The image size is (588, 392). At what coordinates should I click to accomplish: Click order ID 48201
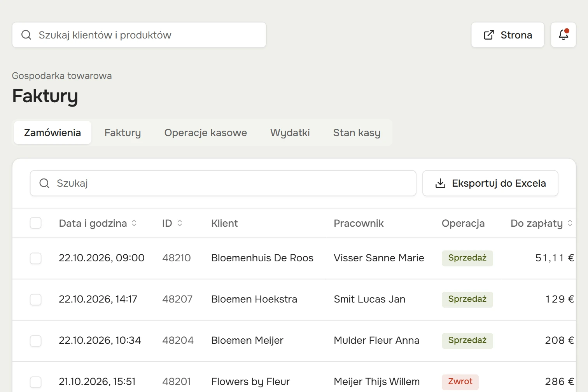click(x=177, y=381)
